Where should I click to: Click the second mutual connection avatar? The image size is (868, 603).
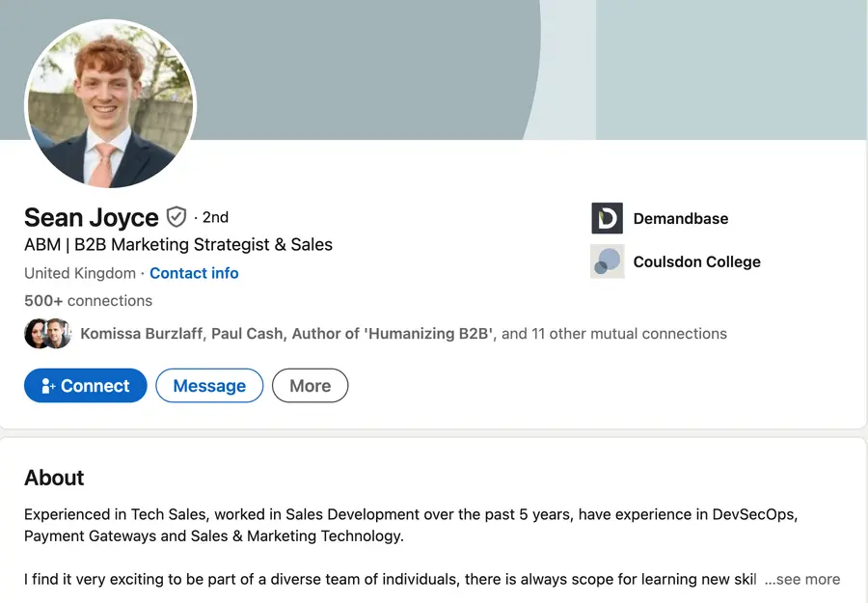[x=56, y=333]
